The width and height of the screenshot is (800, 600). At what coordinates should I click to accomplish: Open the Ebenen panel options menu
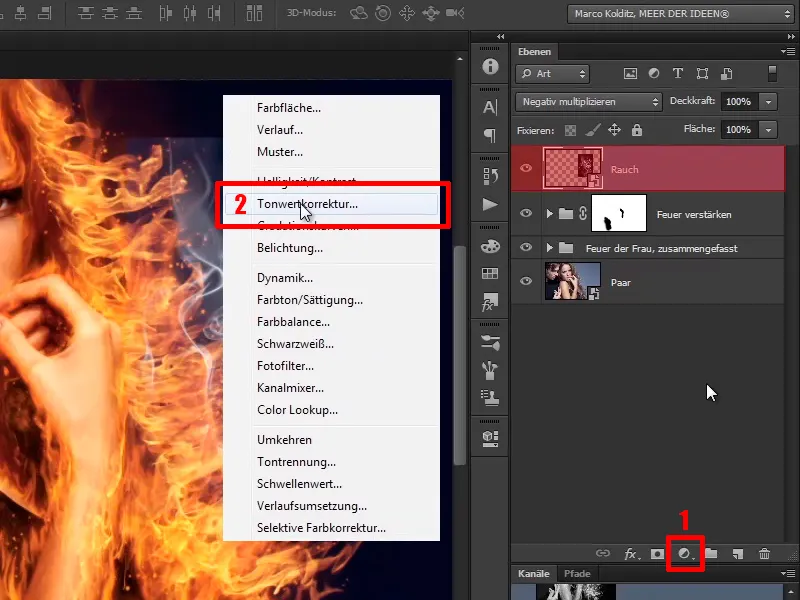tap(788, 51)
